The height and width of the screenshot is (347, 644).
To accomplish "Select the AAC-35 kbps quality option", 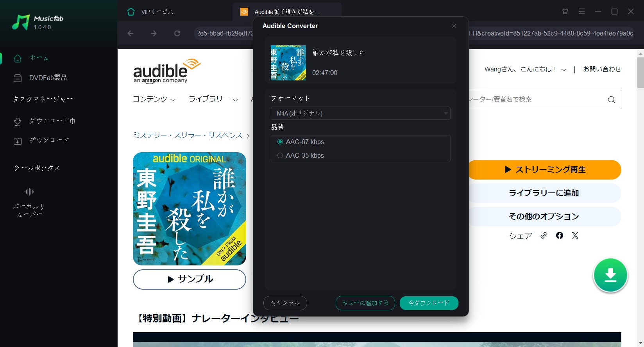I will [301, 155].
